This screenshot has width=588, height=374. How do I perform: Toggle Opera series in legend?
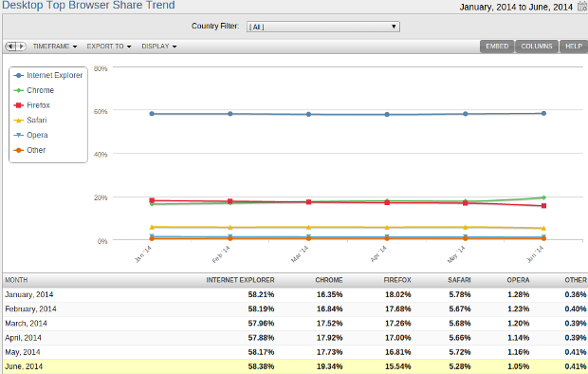click(30, 135)
